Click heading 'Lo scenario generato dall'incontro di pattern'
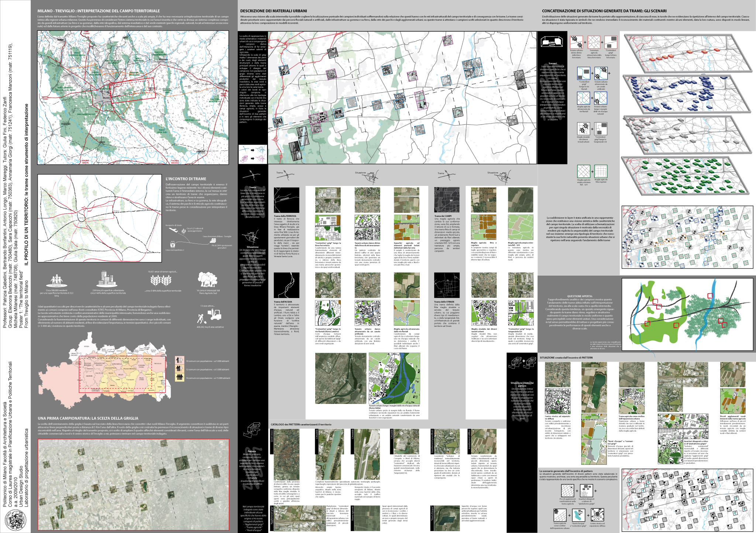The width and height of the screenshot is (756, 533). (x=566, y=471)
